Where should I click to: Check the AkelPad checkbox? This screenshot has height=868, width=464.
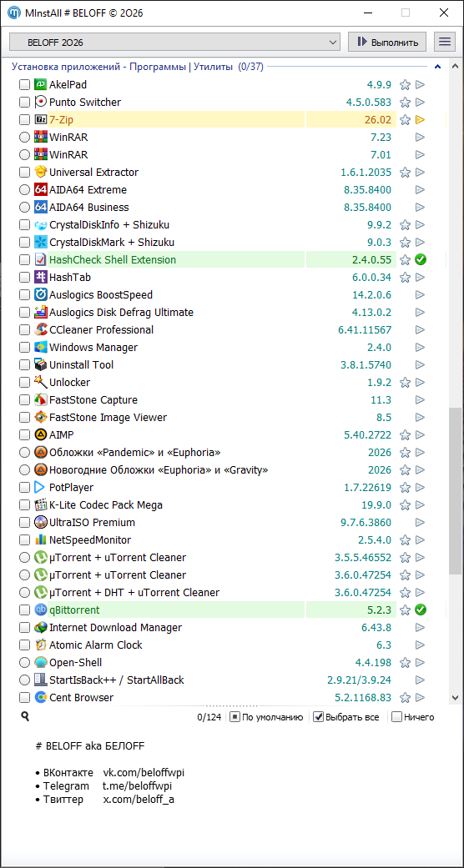(x=24, y=85)
